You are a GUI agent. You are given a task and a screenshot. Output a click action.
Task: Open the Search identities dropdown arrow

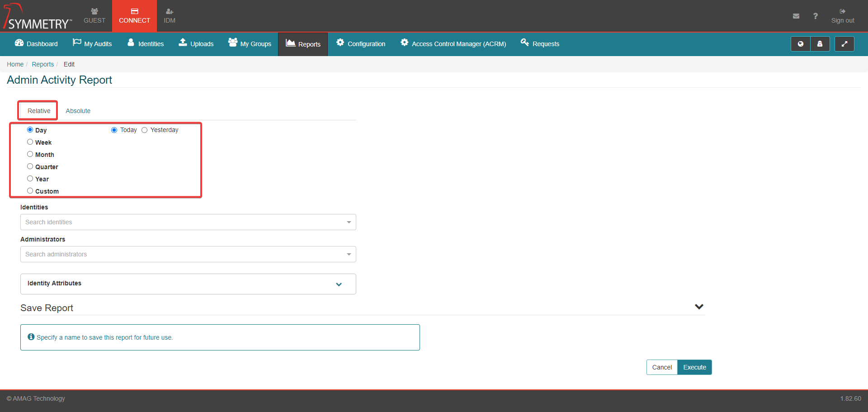(x=349, y=222)
